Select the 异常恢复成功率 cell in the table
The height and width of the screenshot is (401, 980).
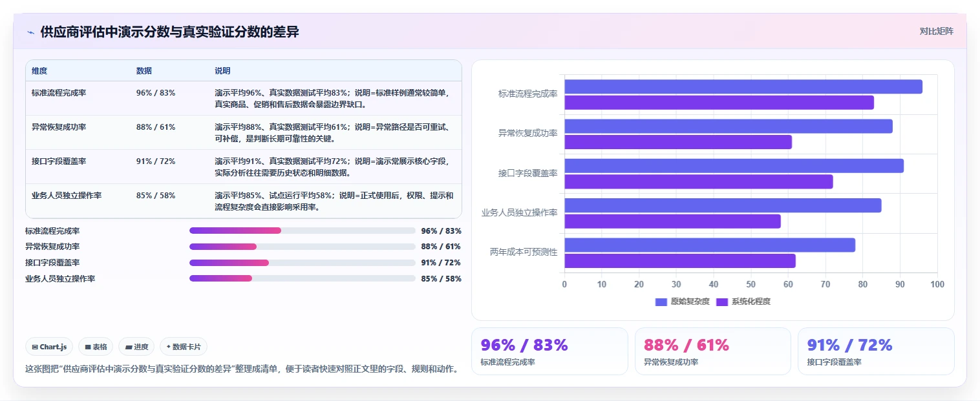59,127
